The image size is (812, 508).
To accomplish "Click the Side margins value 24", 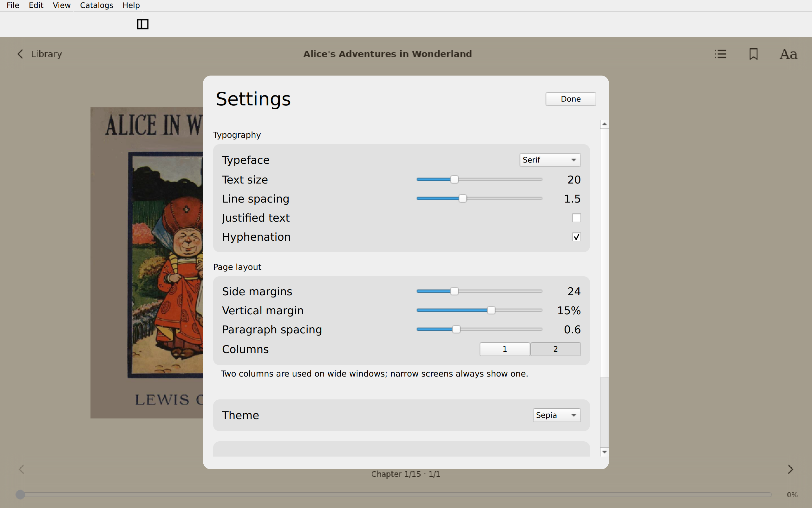I will pos(574,291).
